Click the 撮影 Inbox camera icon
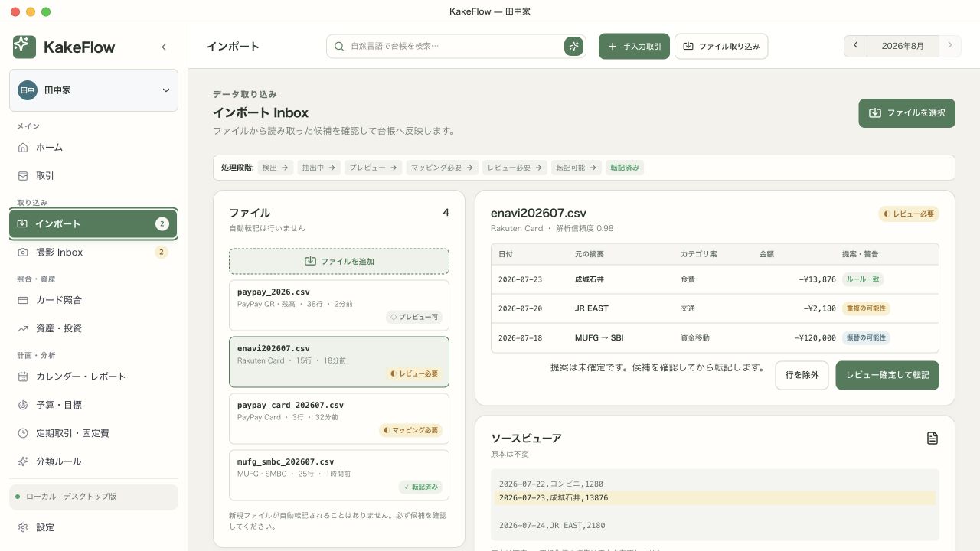The width and height of the screenshot is (980, 551). 23,252
